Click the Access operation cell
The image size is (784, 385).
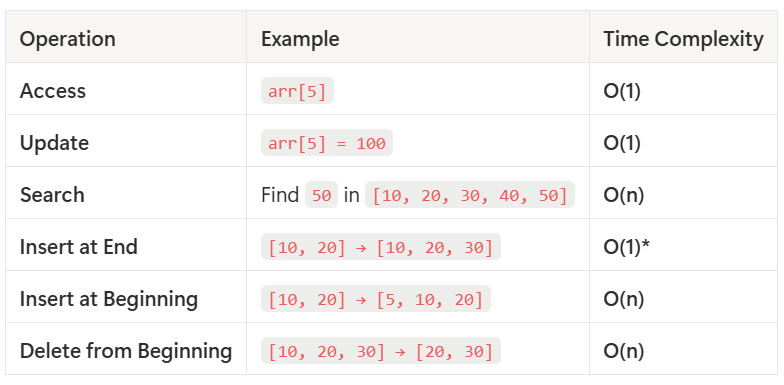pos(52,91)
